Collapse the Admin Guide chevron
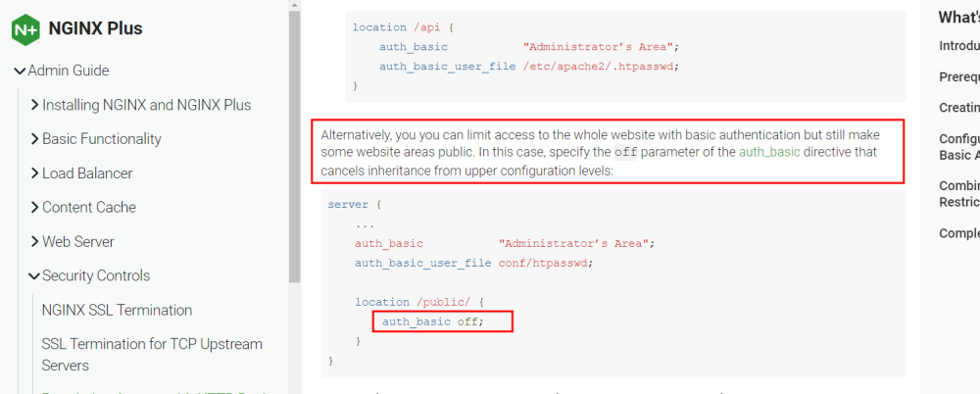Screen dimensions: 980x394 tap(20, 71)
